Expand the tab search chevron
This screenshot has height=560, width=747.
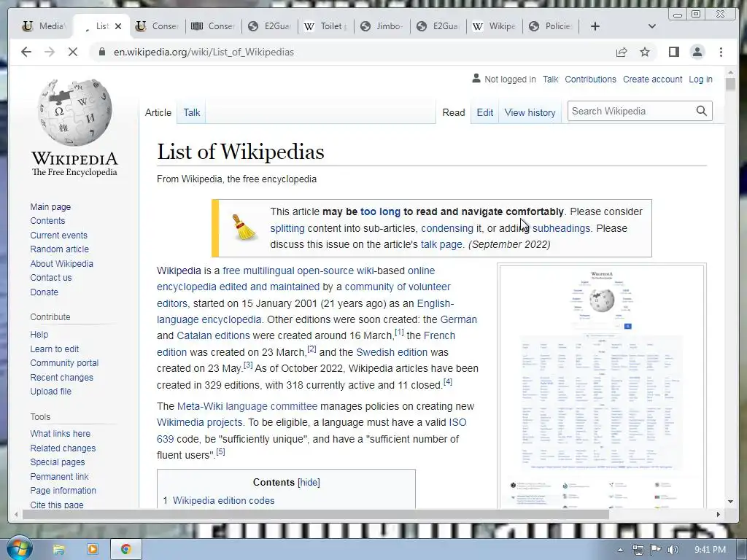point(652,26)
